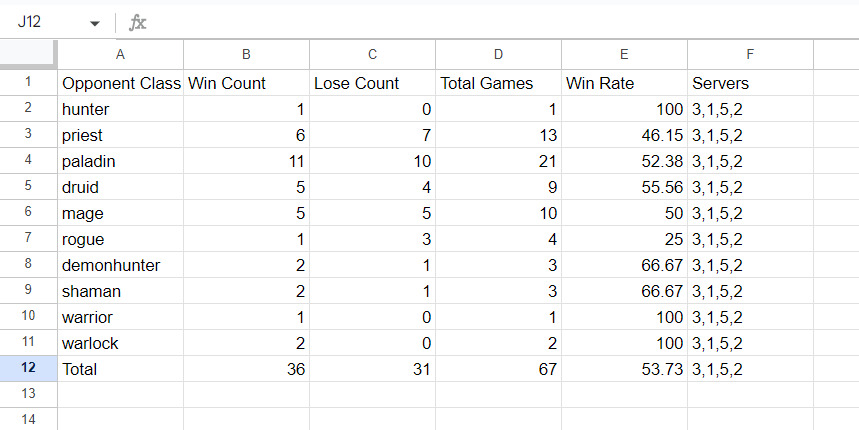
Task: Click the Total win rate cell 53.73
Action: coord(624,369)
